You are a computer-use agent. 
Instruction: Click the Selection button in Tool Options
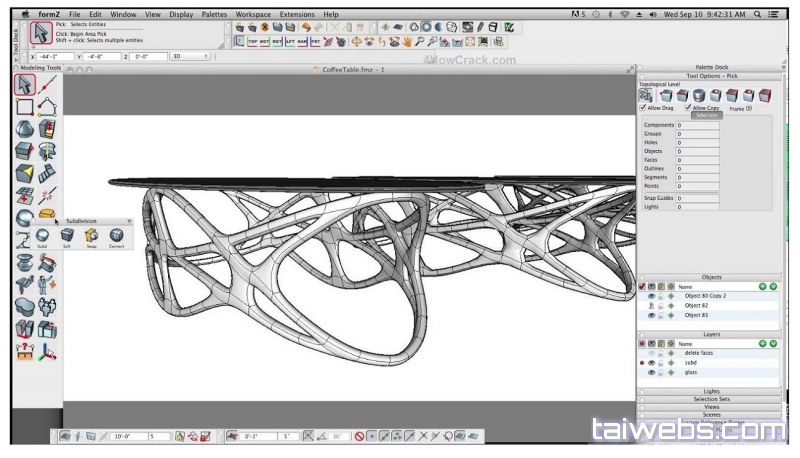point(708,115)
